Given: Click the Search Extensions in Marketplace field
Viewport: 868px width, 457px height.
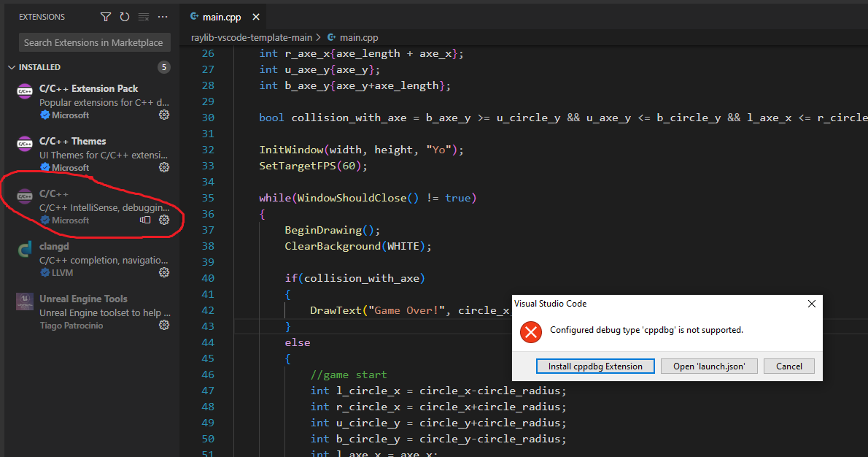Looking at the screenshot, I should [93, 42].
